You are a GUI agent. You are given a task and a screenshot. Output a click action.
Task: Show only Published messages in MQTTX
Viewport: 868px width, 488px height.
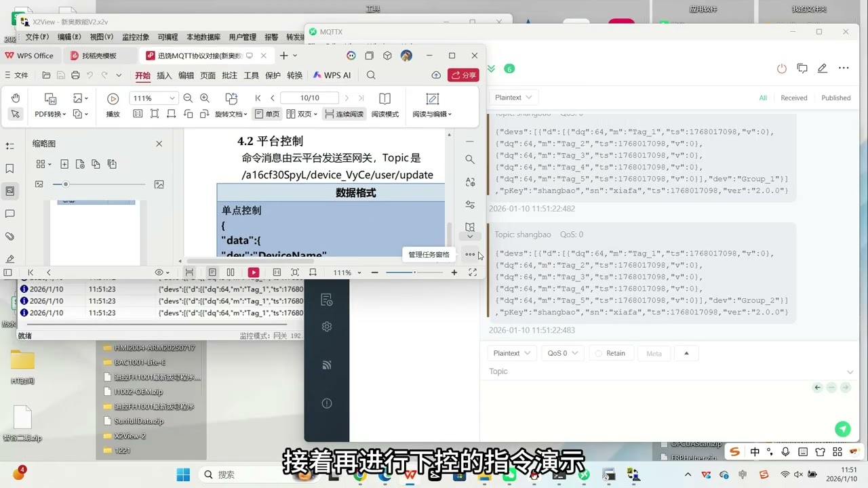(x=835, y=98)
